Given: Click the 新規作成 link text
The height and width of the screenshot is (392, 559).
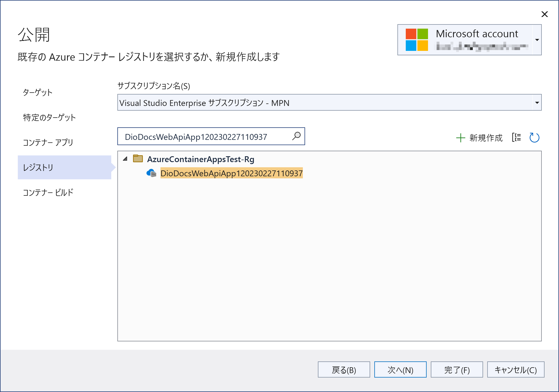Looking at the screenshot, I should pyautogui.click(x=486, y=138).
